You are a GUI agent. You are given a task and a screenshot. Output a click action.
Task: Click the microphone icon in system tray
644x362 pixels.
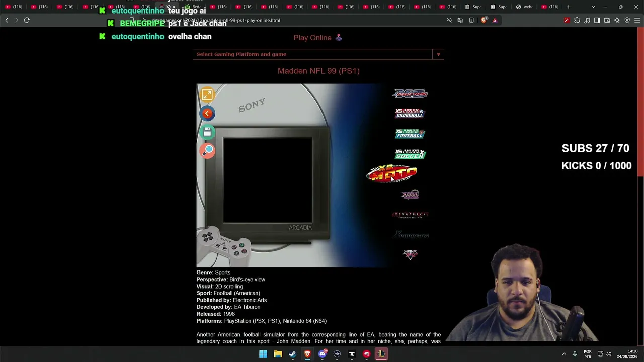575,354
